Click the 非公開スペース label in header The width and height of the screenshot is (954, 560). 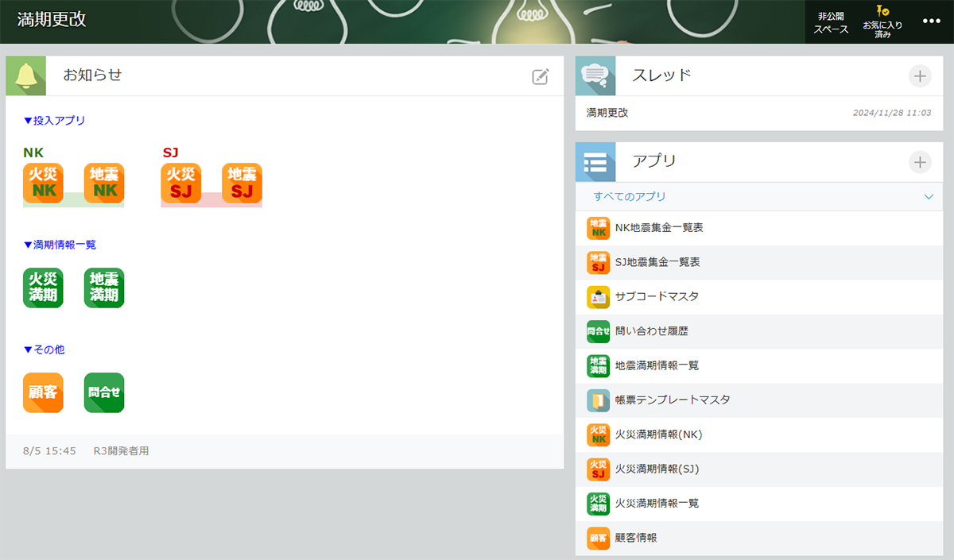click(831, 22)
